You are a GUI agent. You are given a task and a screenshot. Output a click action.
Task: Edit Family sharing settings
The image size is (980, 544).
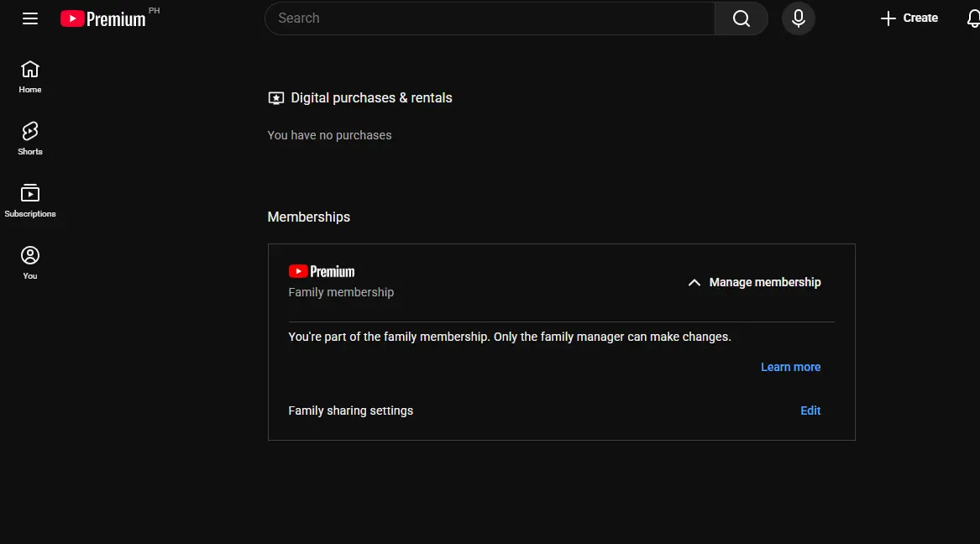810,411
